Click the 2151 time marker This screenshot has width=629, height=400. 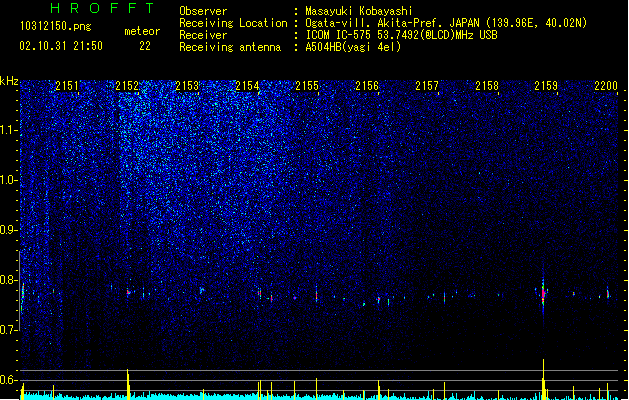point(67,86)
